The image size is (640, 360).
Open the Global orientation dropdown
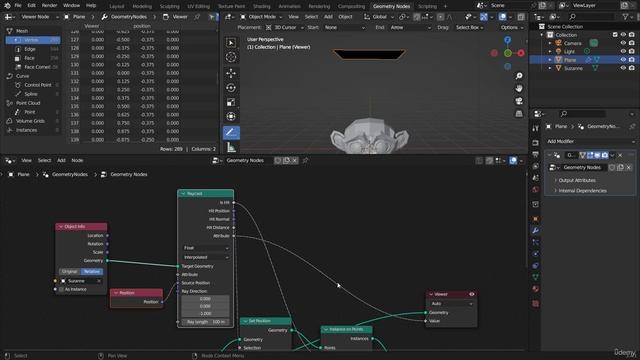click(x=379, y=17)
